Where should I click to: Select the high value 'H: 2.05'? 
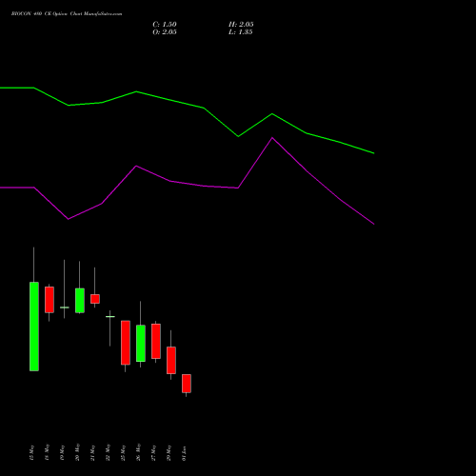coord(241,25)
